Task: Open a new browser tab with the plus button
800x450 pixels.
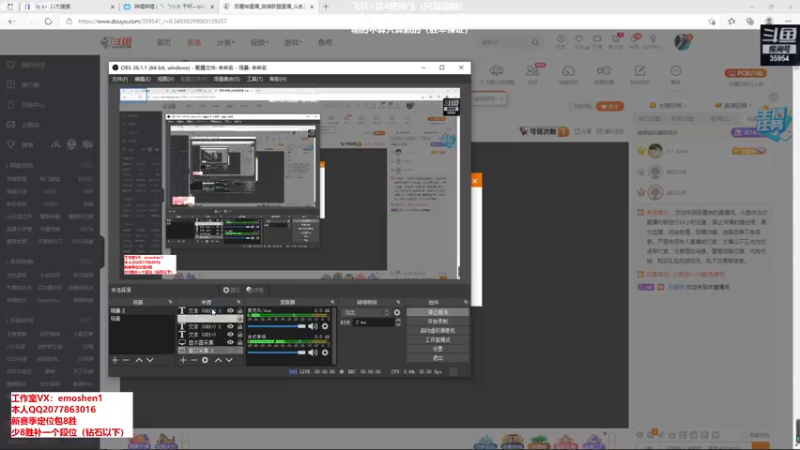Action: (x=326, y=7)
